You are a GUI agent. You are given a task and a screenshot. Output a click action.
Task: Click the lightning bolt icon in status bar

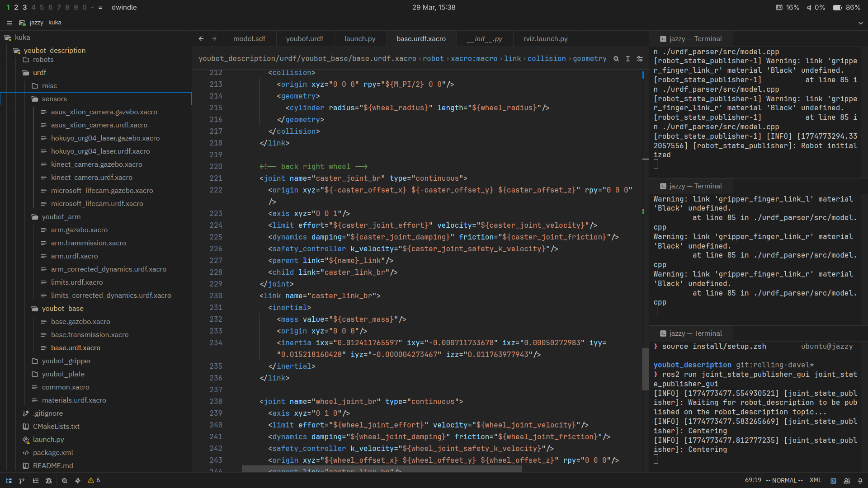[x=78, y=481]
